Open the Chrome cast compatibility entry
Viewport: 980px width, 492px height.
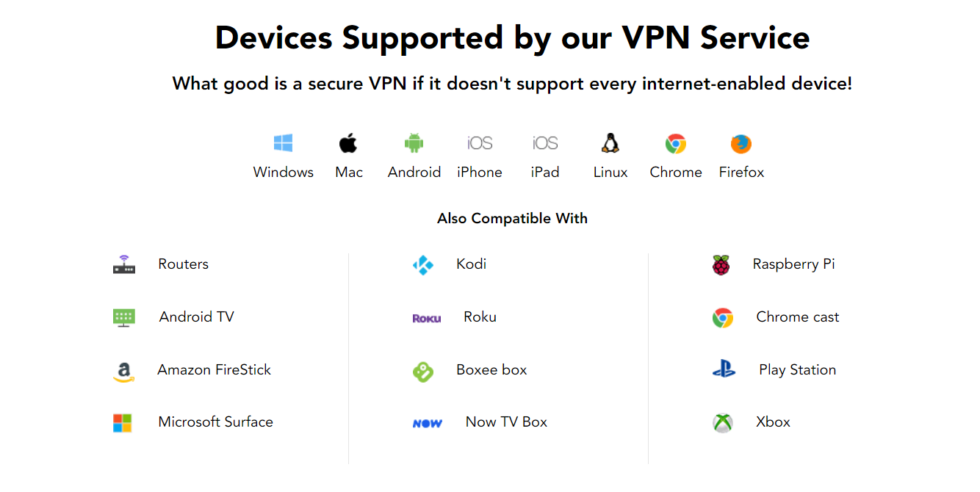797,316
